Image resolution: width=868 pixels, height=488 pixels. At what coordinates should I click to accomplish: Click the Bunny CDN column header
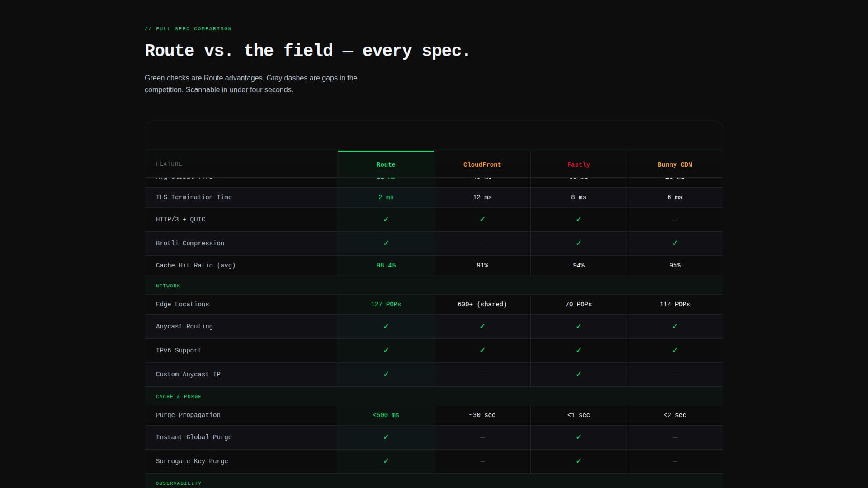point(675,164)
